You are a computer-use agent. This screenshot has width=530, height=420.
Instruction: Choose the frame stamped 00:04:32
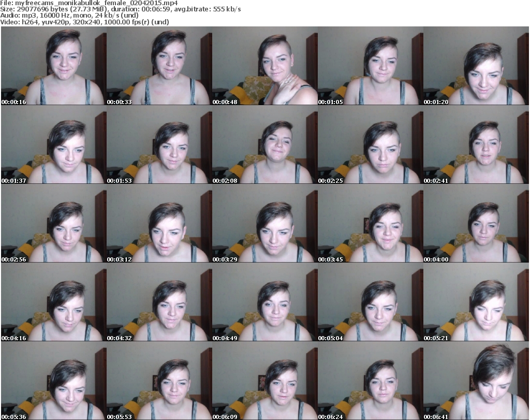(x=159, y=302)
